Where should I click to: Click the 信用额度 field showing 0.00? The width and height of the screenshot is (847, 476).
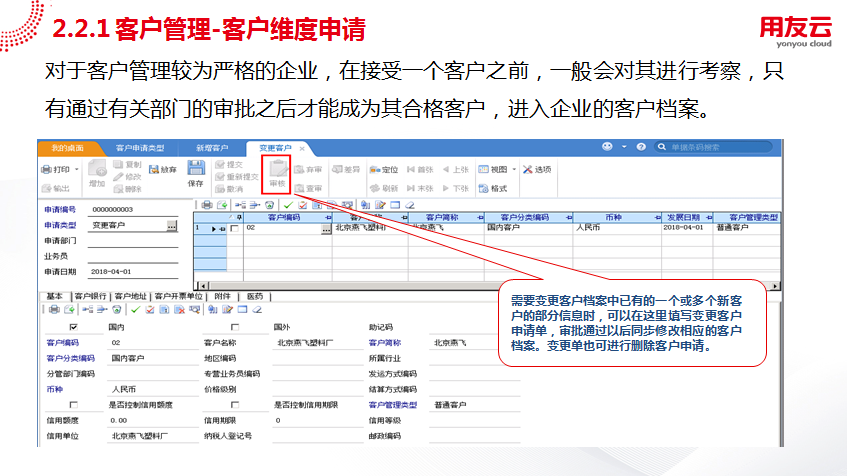click(x=153, y=420)
